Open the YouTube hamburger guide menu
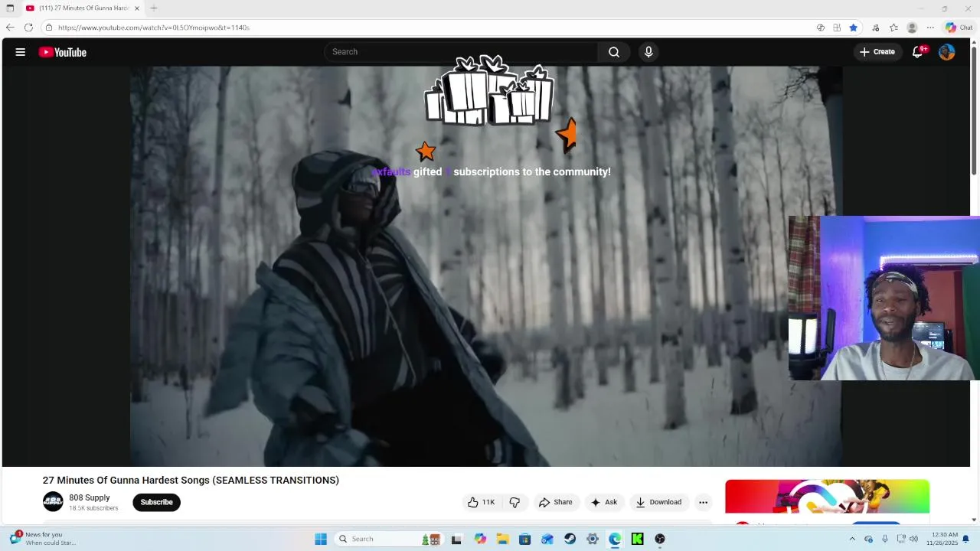The width and height of the screenshot is (980, 551). point(21,52)
